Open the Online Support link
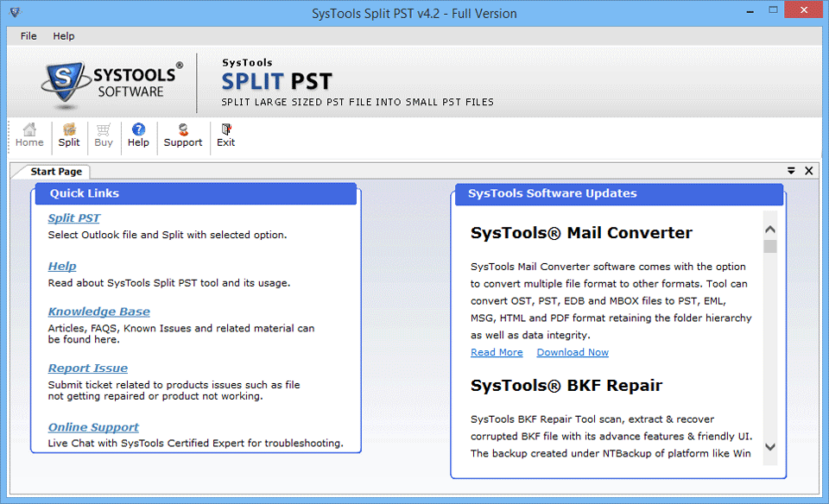The height and width of the screenshot is (504, 829). click(93, 427)
